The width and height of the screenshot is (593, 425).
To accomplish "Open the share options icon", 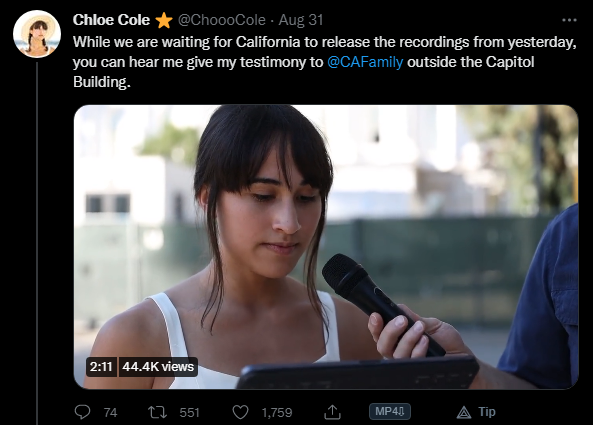I will click(x=332, y=412).
